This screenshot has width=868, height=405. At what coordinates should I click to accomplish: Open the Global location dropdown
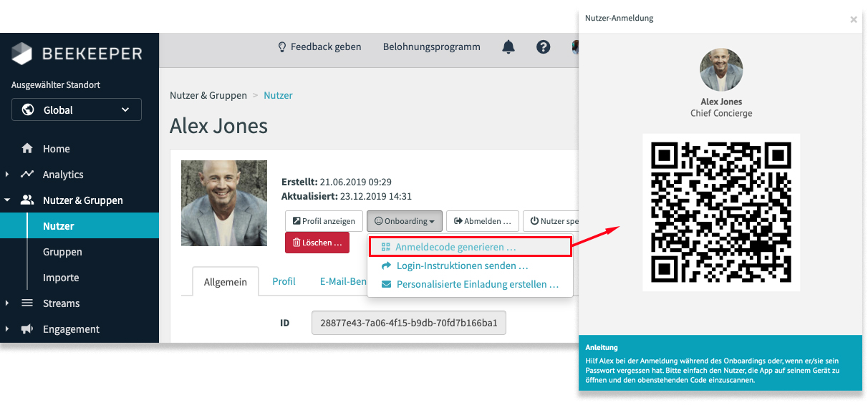77,110
